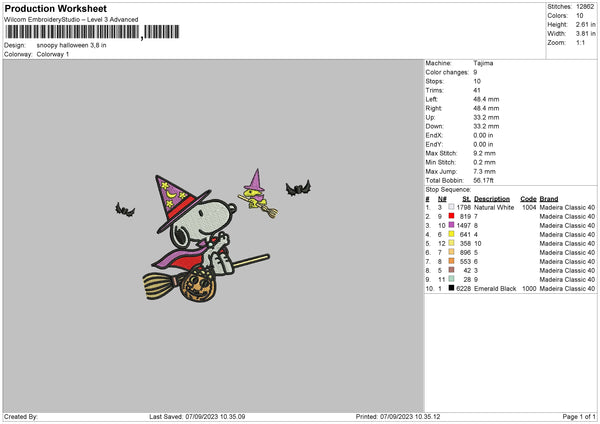
Task: Click the Trims value 41
Action: click(477, 90)
